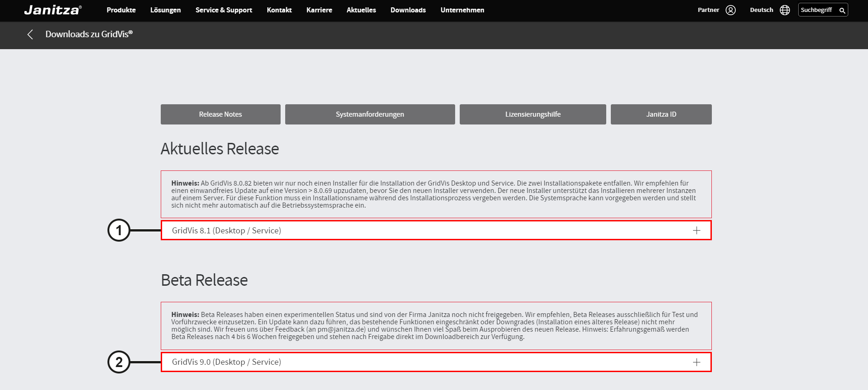Click the Release Notes button
Viewport: 868px width, 390px height.
[x=220, y=114]
